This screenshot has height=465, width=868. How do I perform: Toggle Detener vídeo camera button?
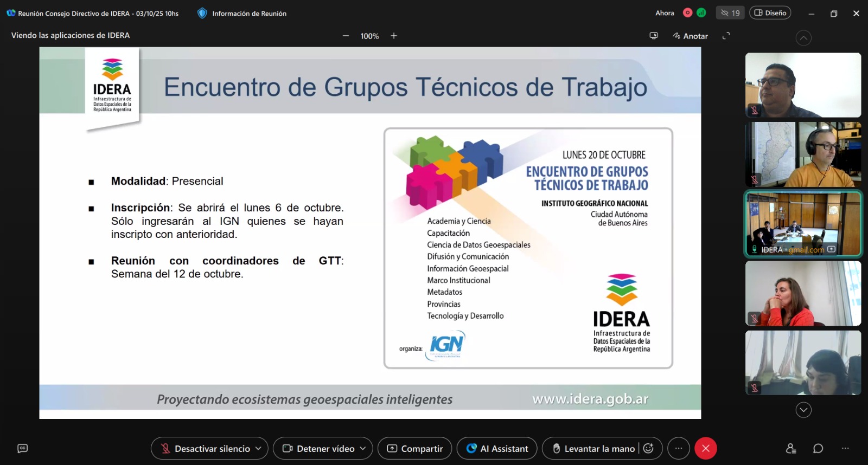point(319,448)
